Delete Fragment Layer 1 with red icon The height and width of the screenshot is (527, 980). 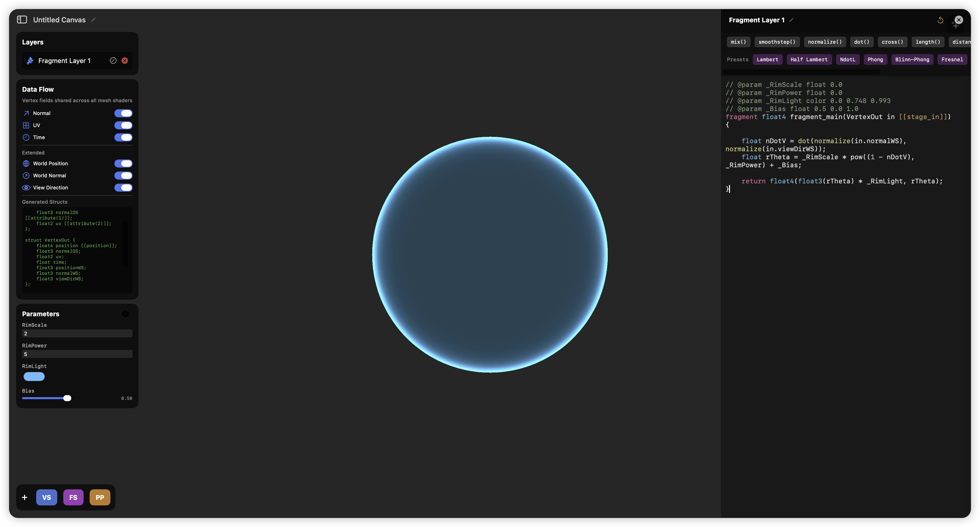(125, 60)
